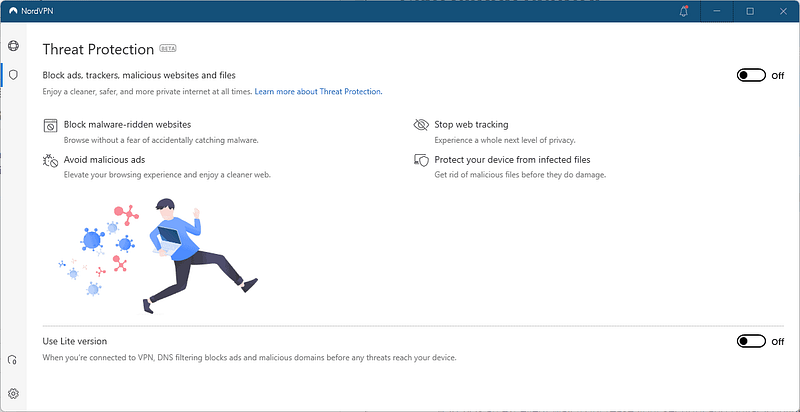Click 'Protect your device from infected files'
This screenshot has height=412, width=800.
(x=512, y=160)
